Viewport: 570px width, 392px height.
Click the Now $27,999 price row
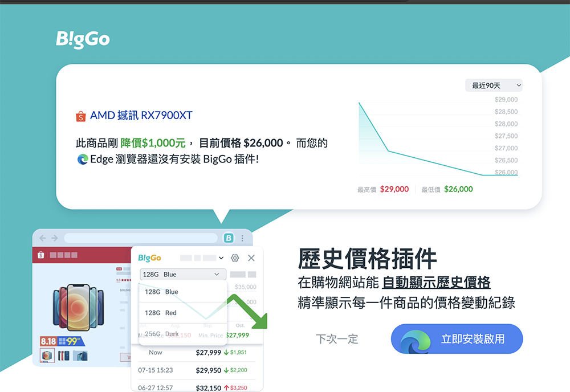coord(197,352)
